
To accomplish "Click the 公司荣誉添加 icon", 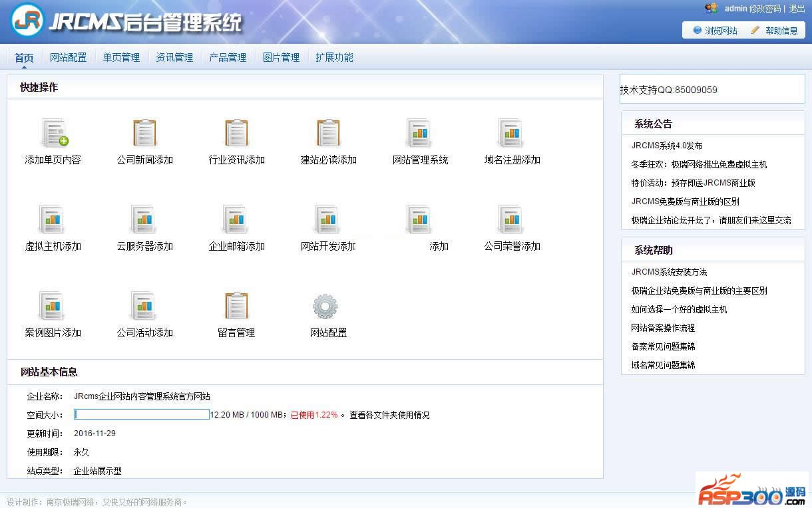I will [512, 219].
